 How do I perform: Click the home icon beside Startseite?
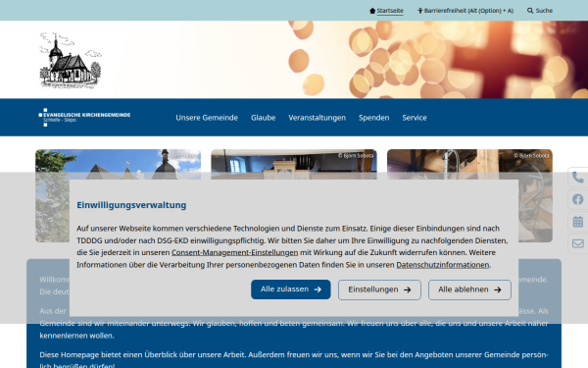coord(372,11)
